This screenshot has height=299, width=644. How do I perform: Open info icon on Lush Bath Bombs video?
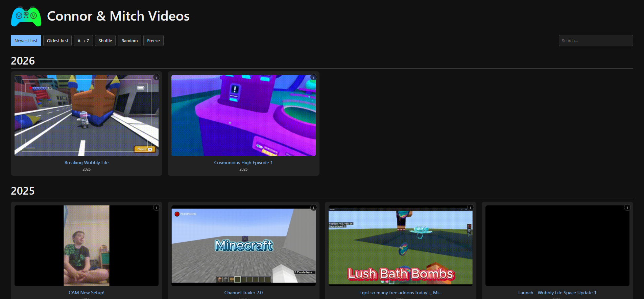point(470,207)
